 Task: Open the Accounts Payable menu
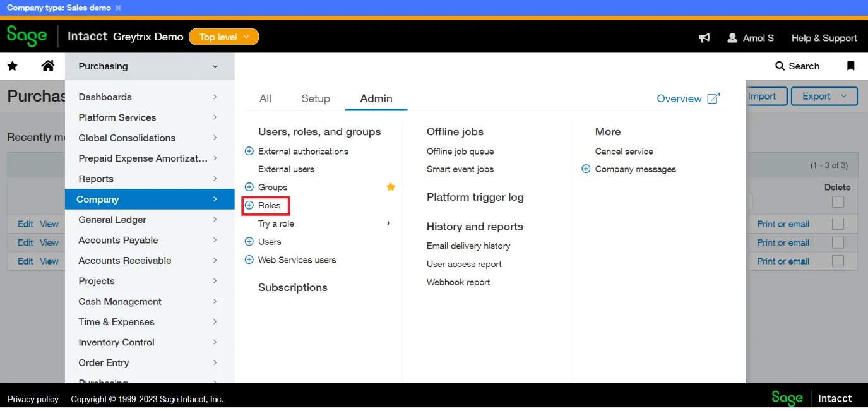150,240
